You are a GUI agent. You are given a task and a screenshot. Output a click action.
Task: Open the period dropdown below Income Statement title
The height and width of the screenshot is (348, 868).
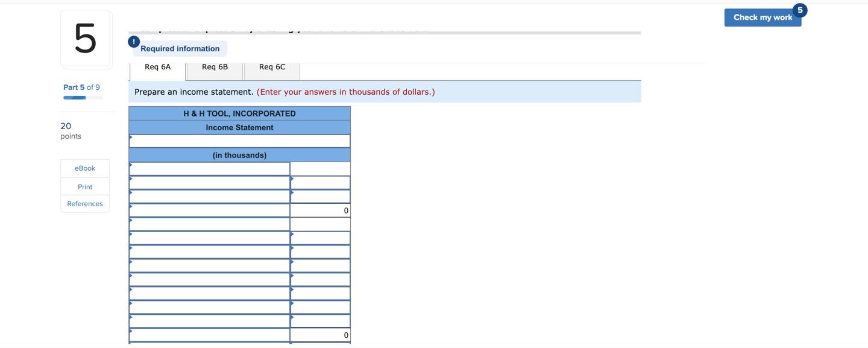tap(239, 141)
